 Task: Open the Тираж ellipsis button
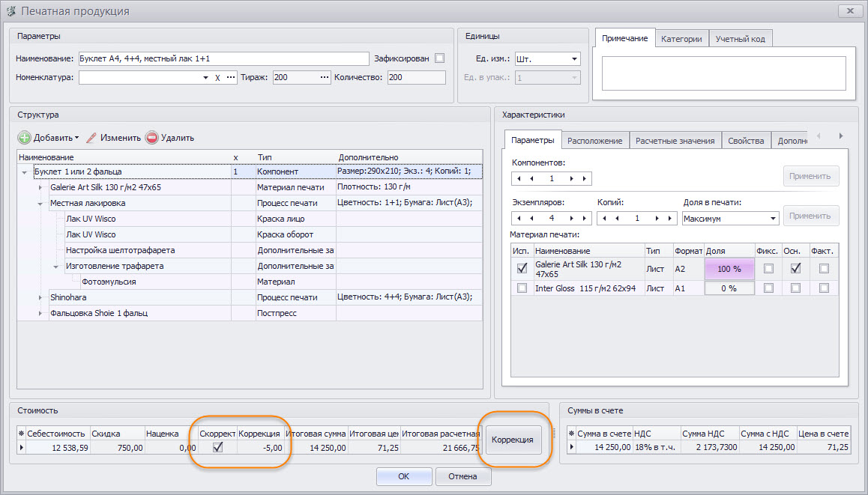point(325,77)
